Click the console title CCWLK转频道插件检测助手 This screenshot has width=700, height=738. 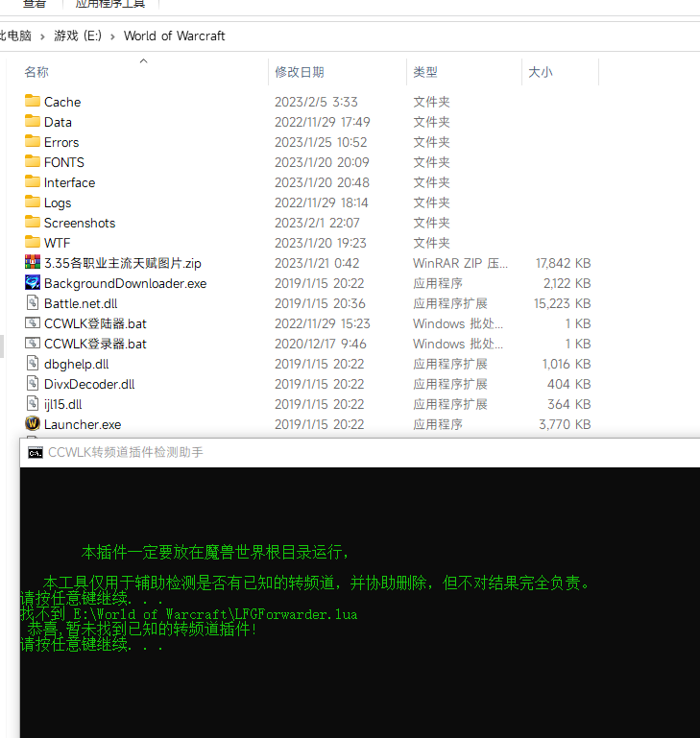125,452
